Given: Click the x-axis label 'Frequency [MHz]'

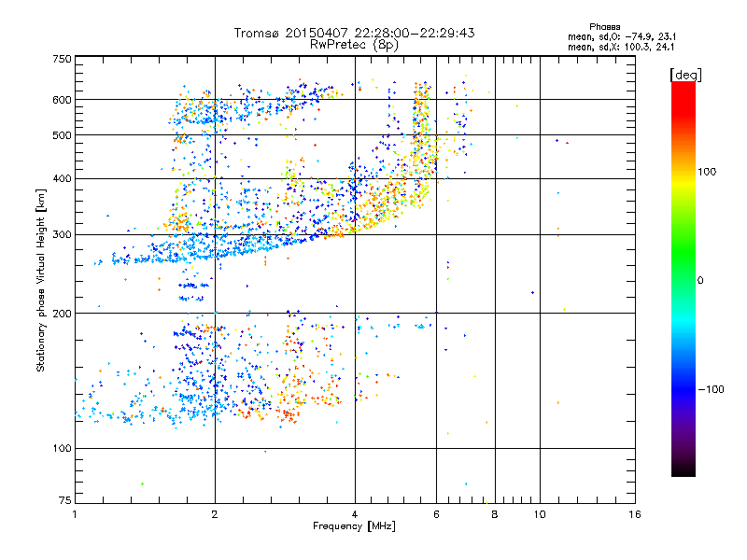Looking at the screenshot, I should tap(354, 526).
